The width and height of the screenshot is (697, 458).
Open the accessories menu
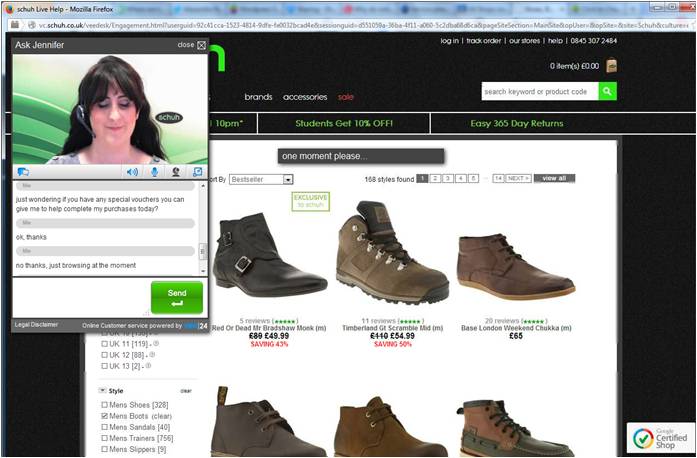305,97
